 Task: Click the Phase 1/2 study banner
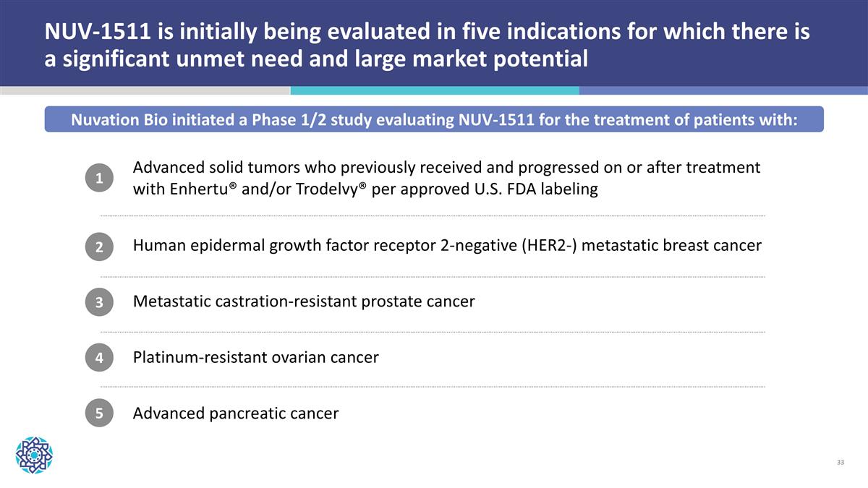click(x=434, y=119)
